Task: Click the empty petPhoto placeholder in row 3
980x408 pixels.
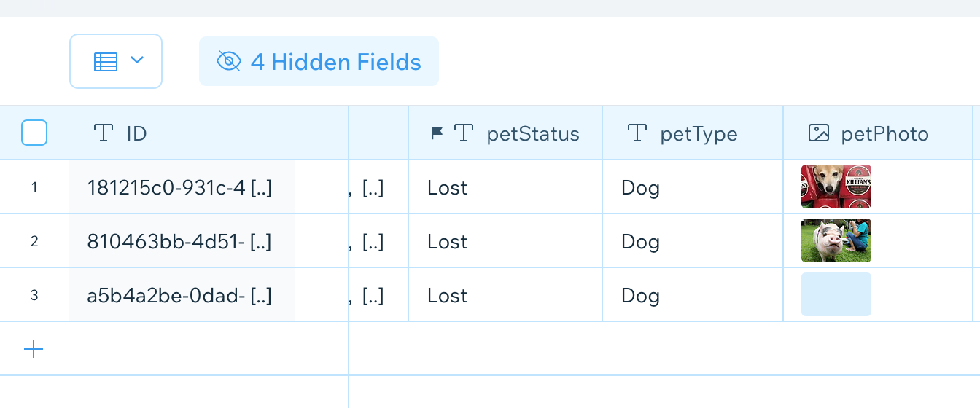Action: (836, 294)
